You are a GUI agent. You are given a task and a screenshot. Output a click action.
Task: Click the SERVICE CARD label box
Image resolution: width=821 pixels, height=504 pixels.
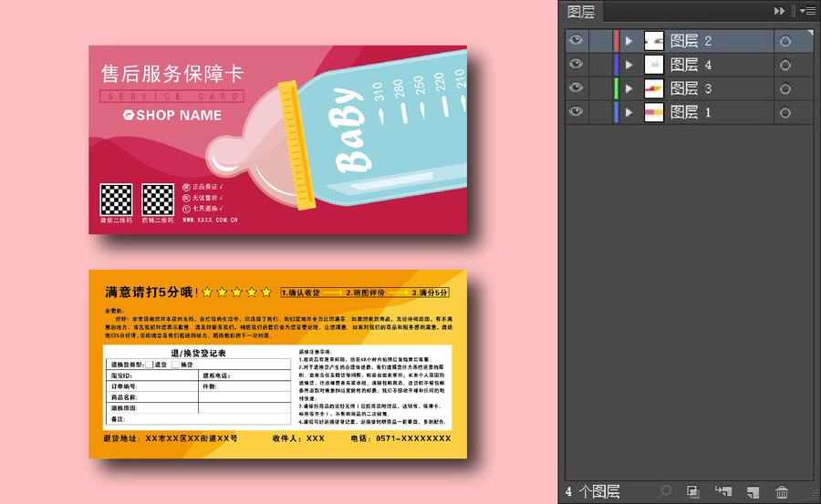(x=171, y=97)
